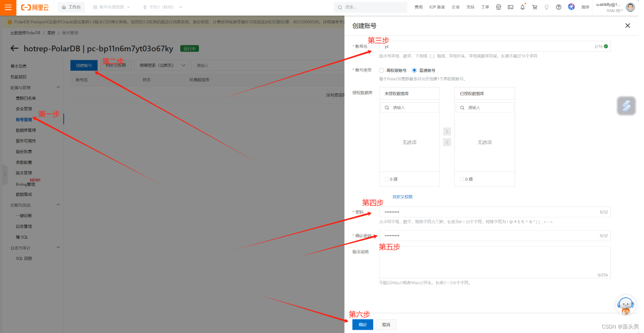Open the customer service robot chat
Image resolution: width=644 pixels, height=333 pixels.
pos(626,305)
